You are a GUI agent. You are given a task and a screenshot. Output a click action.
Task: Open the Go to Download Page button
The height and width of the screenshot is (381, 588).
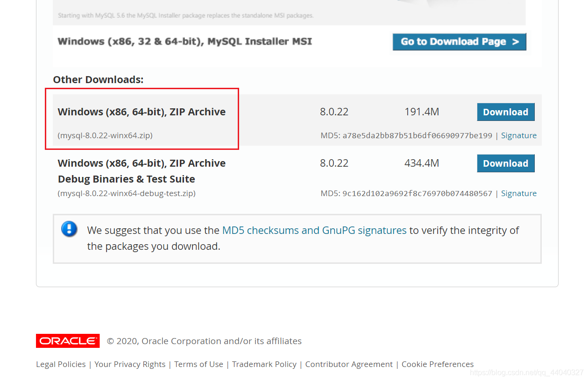pos(459,42)
